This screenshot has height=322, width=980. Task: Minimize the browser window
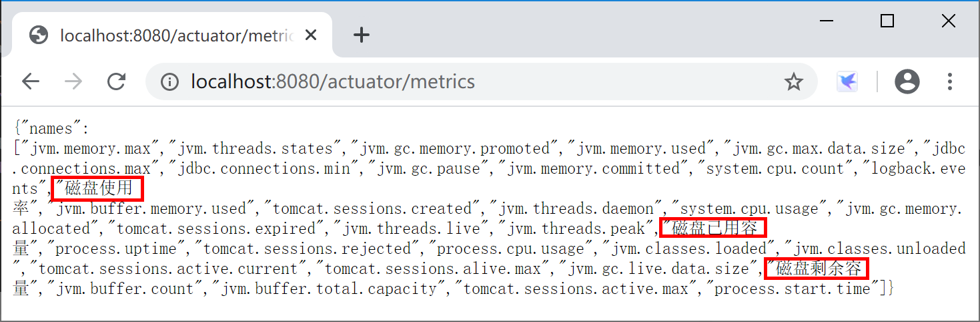(826, 21)
